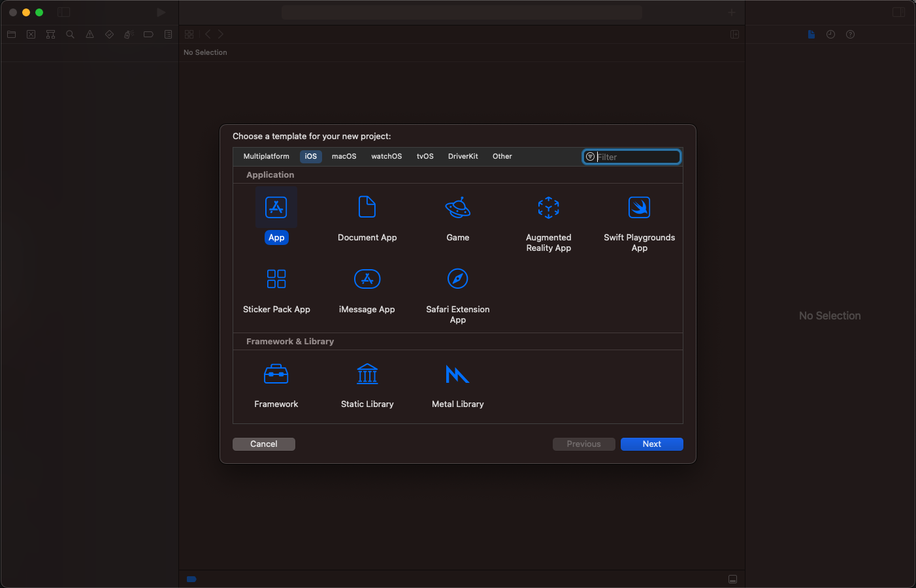Image resolution: width=916 pixels, height=588 pixels.
Task: Open the Source Control navigator
Action: click(x=31, y=35)
